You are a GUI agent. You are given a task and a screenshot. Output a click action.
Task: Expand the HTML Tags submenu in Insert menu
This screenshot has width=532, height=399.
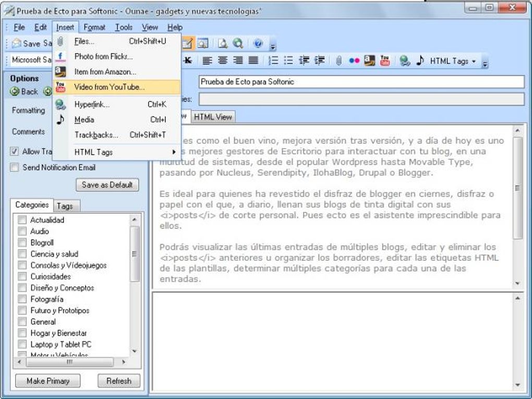(x=117, y=152)
